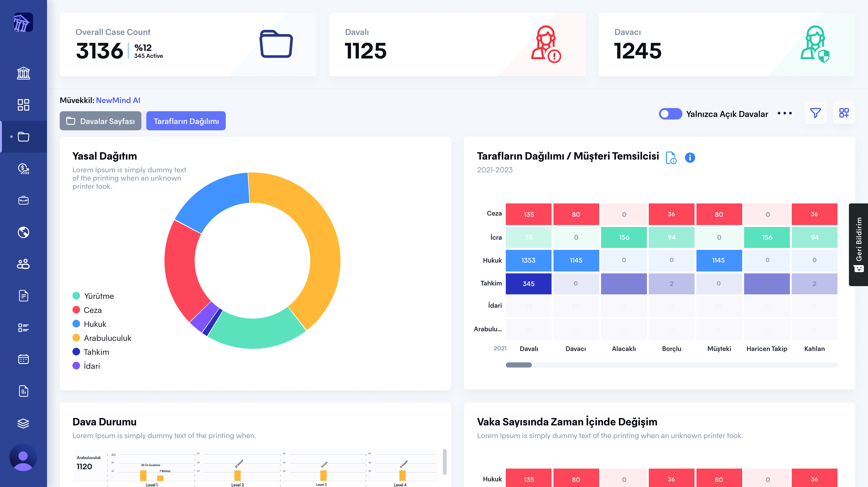Click the courthouse icon in sidebar

(23, 73)
